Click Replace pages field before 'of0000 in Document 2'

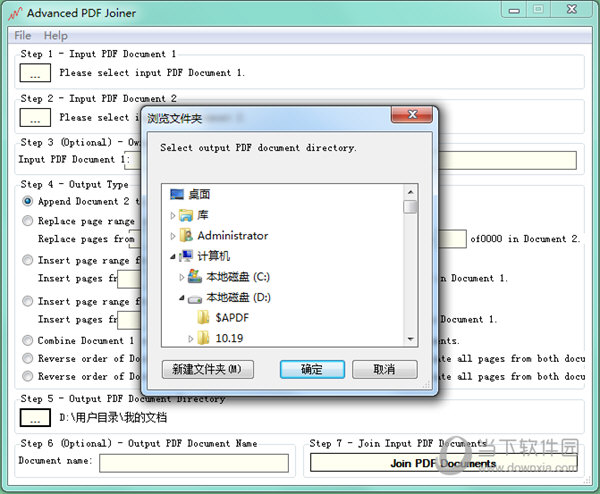click(x=452, y=239)
